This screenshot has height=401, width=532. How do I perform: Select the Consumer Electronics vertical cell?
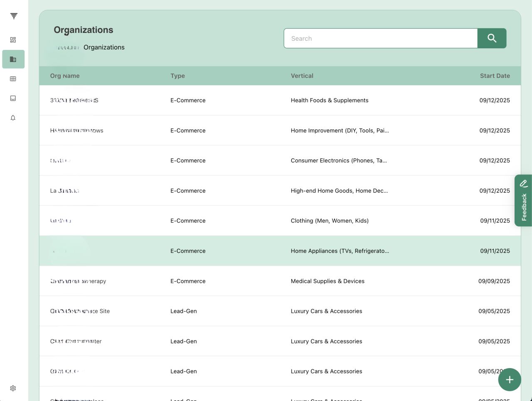point(339,161)
